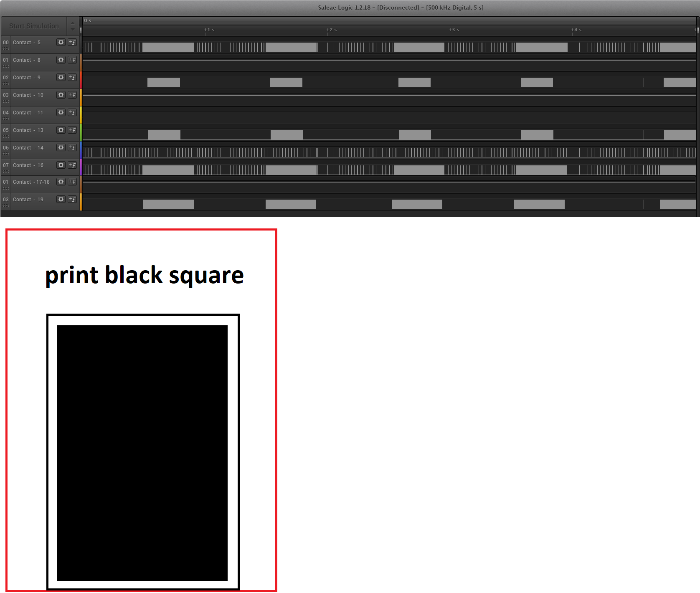700x593 pixels.
Task: Open settings gear for Contact - 14 channel
Action: tap(61, 147)
